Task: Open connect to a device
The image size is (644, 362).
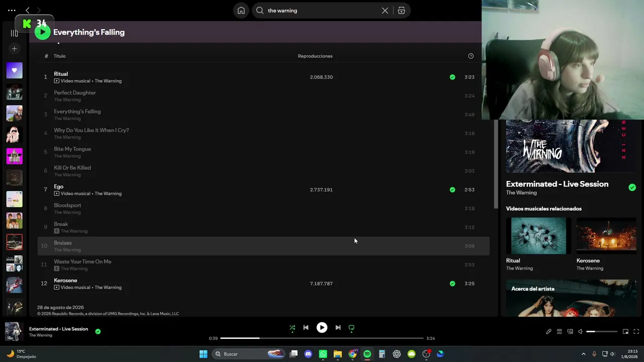Action: click(x=570, y=332)
